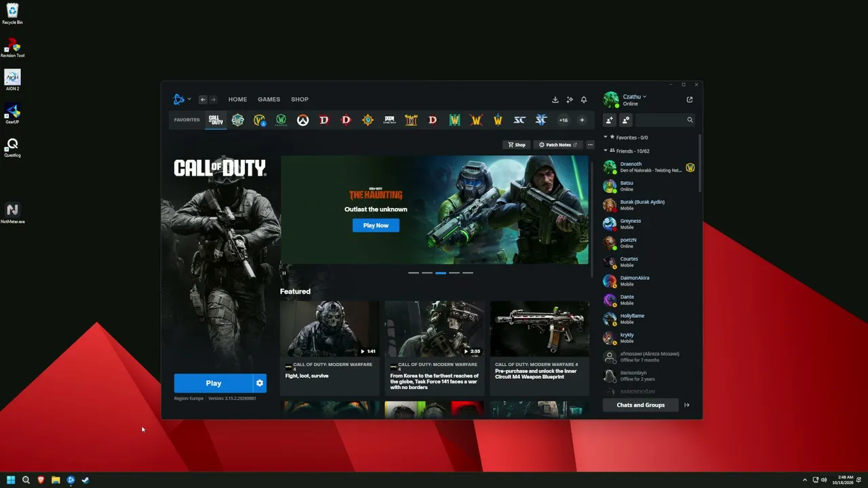Open the Doom game icon in the Favorites bar
Viewport: 868px width, 488px height.
click(389, 120)
